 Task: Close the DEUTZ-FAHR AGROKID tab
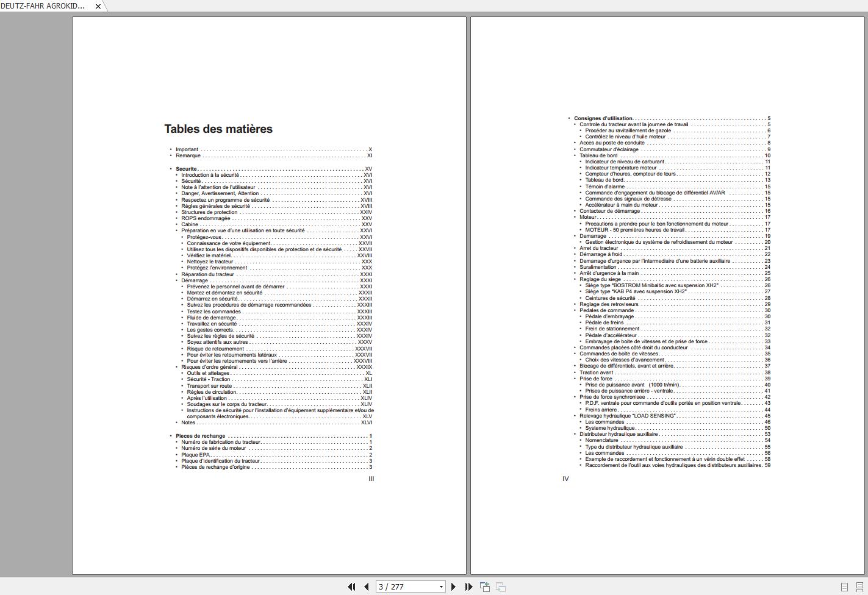point(98,6)
